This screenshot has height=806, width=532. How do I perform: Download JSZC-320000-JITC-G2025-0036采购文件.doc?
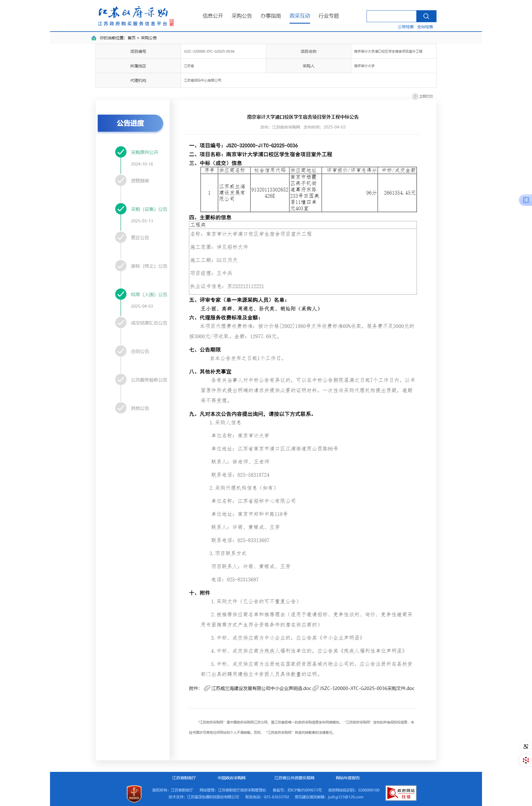tap(367, 688)
